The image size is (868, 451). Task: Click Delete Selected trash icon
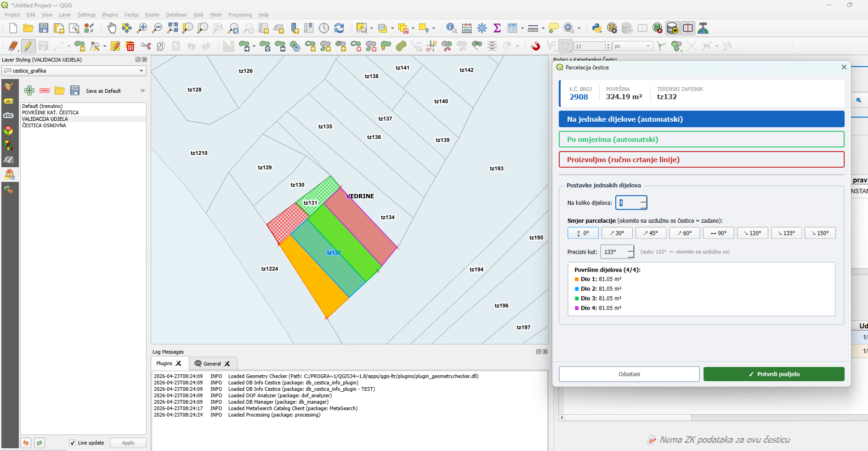click(130, 46)
